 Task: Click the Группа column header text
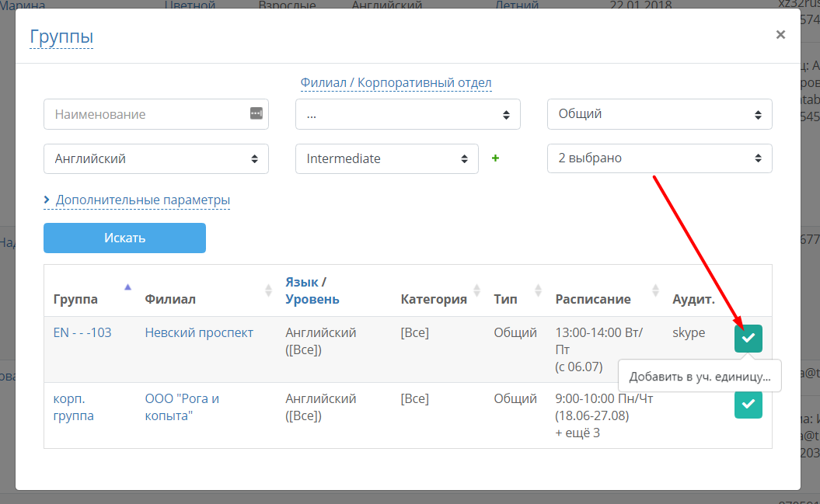click(75, 299)
